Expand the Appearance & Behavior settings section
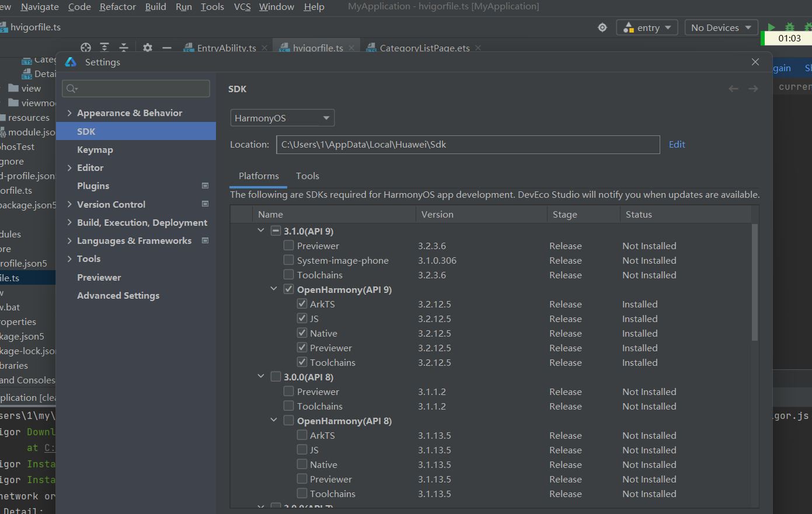 pos(69,113)
